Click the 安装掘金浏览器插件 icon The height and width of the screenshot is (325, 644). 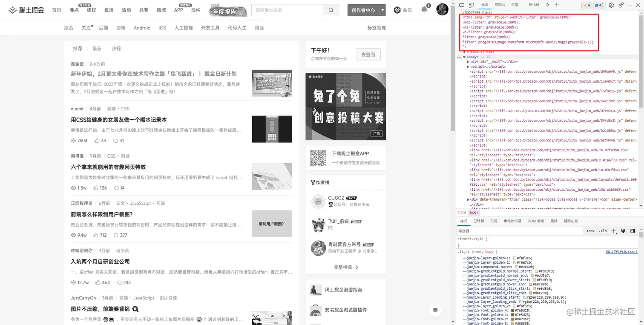coord(316,310)
